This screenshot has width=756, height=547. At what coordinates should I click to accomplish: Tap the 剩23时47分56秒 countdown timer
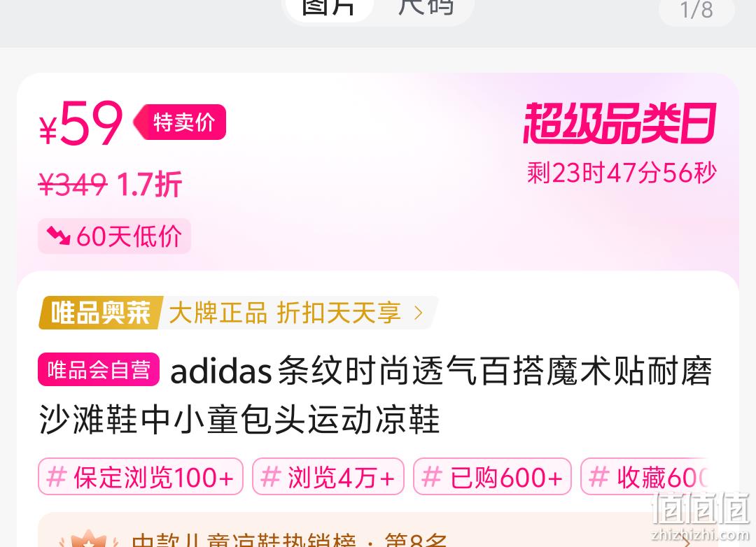pyautogui.click(x=622, y=173)
